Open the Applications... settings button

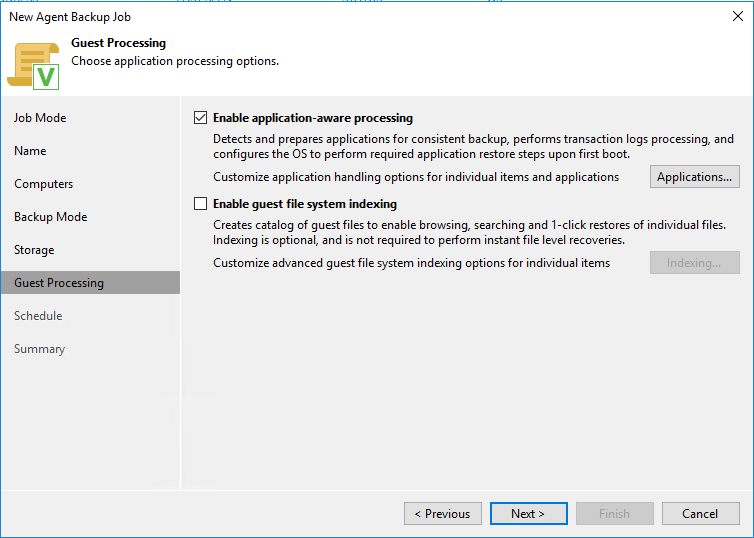pos(695,177)
